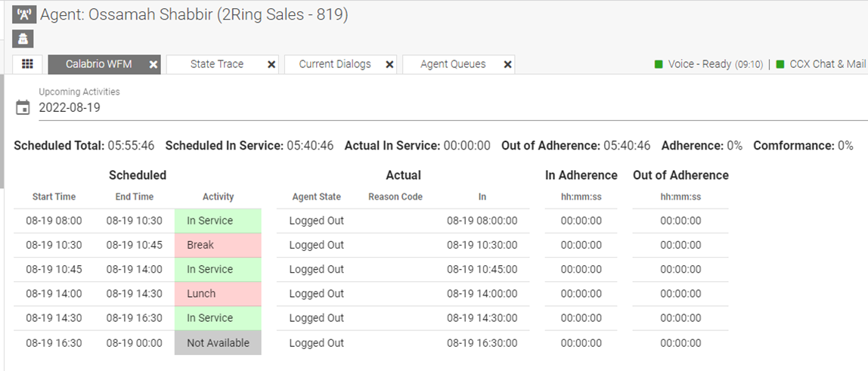Click the green CCX Chat & Mail indicator
Image resolution: width=868 pixels, height=371 pixels.
[x=780, y=64]
